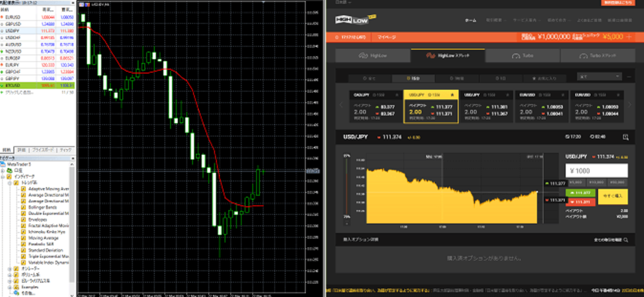Select GBPCHF row in Market Watch
Image resolution: width=644 pixels, height=297 pixels.
click(x=38, y=71)
